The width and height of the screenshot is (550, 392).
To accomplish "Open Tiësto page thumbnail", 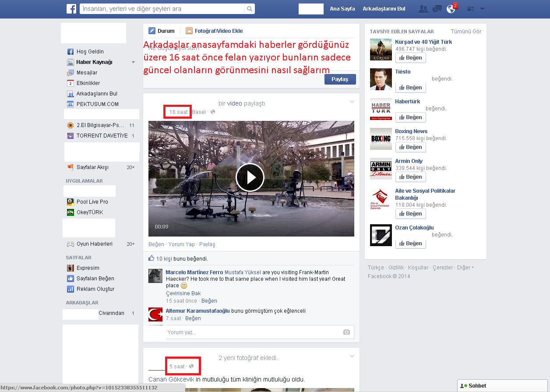I will [381, 79].
